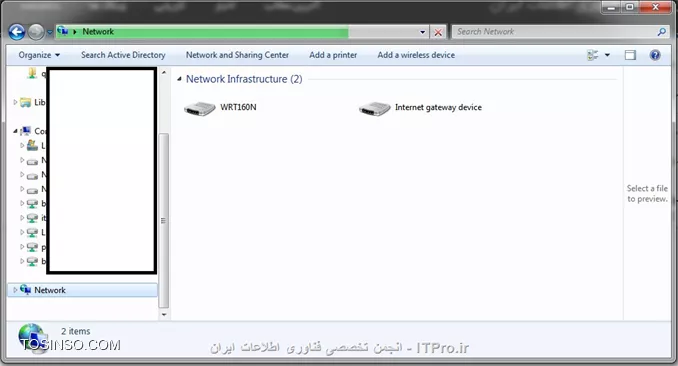
Task: Collapse the Computer tree node
Action: coord(15,131)
